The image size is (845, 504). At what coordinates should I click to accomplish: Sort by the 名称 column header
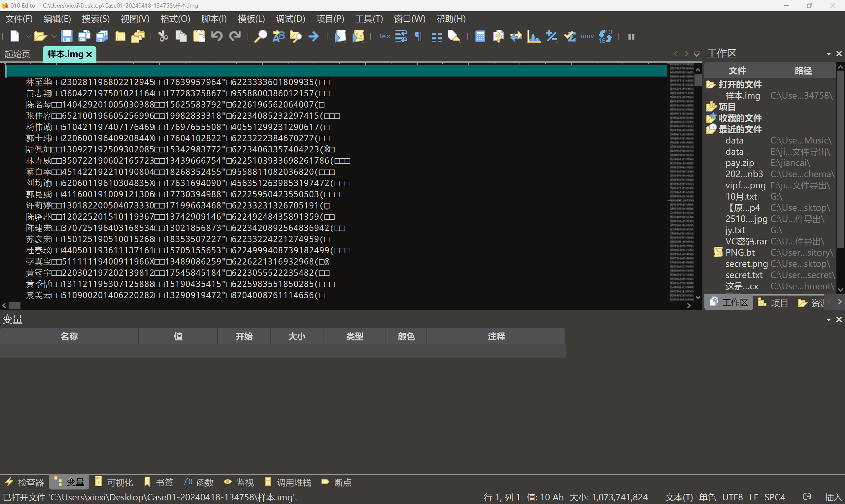coord(69,336)
